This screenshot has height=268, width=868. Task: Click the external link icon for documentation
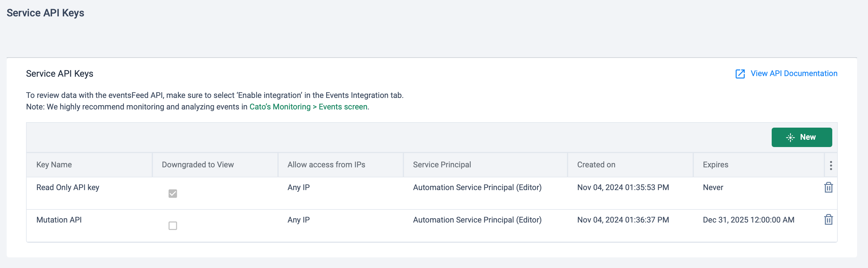click(740, 74)
